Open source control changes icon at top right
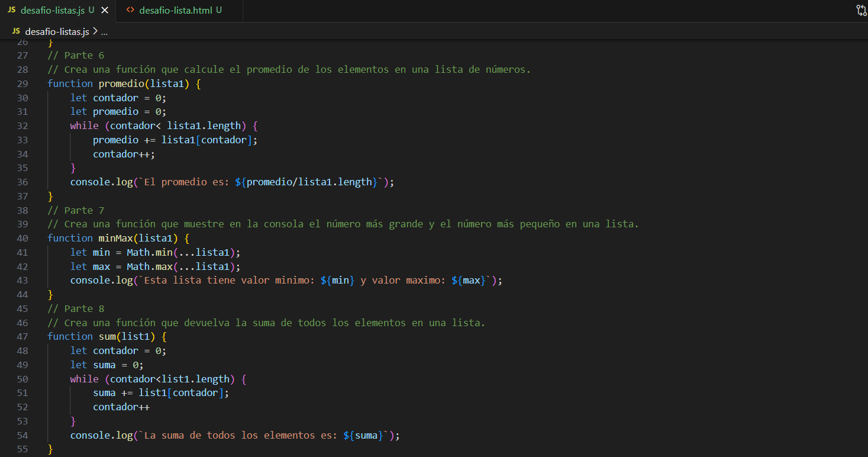868x457 pixels. (x=861, y=10)
